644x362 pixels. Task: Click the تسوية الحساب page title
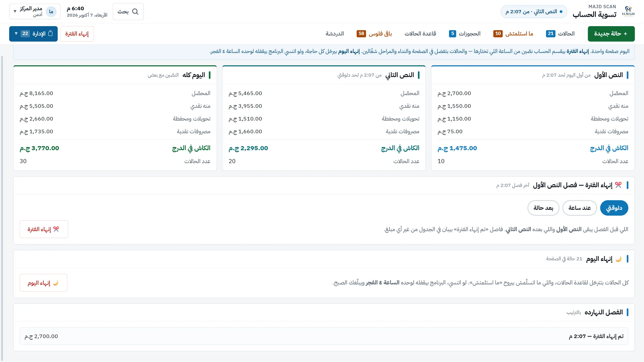pyautogui.click(x=594, y=15)
